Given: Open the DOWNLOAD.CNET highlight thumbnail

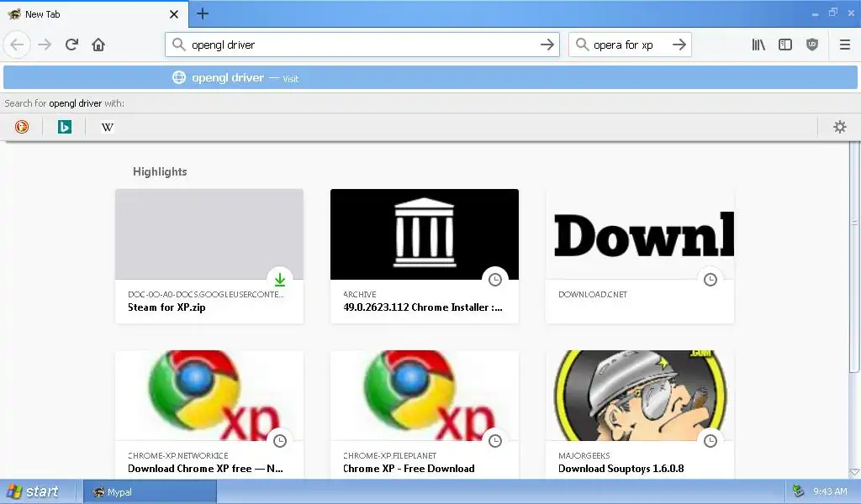Looking at the screenshot, I should 640,234.
